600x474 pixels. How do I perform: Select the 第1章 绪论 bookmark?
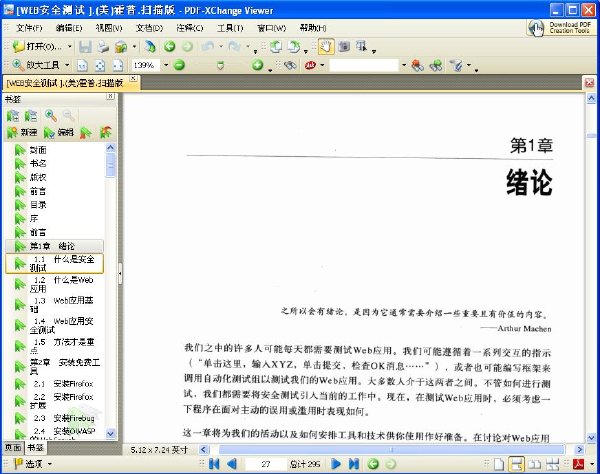[52, 246]
